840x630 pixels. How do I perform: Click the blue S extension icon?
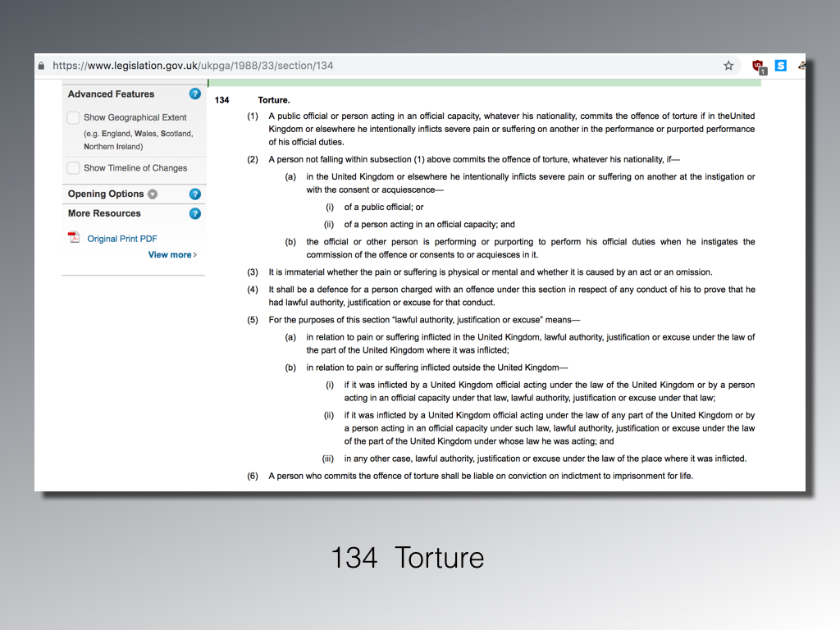(x=781, y=66)
